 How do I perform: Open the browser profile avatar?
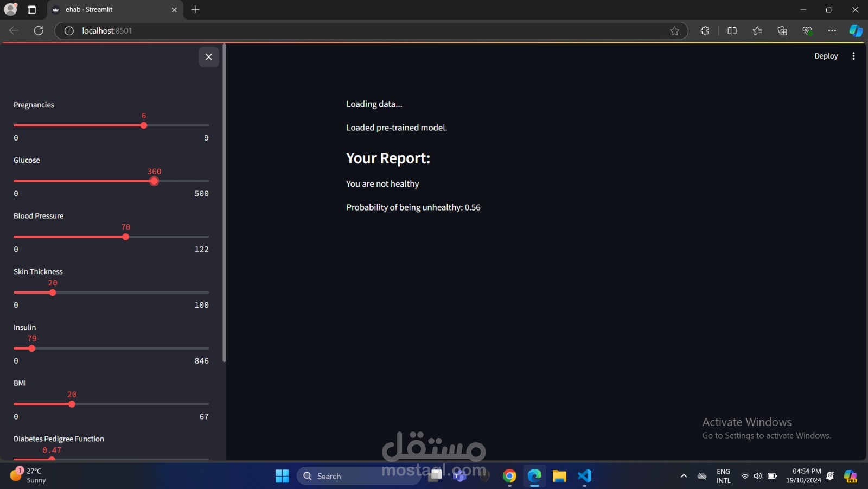[10, 9]
